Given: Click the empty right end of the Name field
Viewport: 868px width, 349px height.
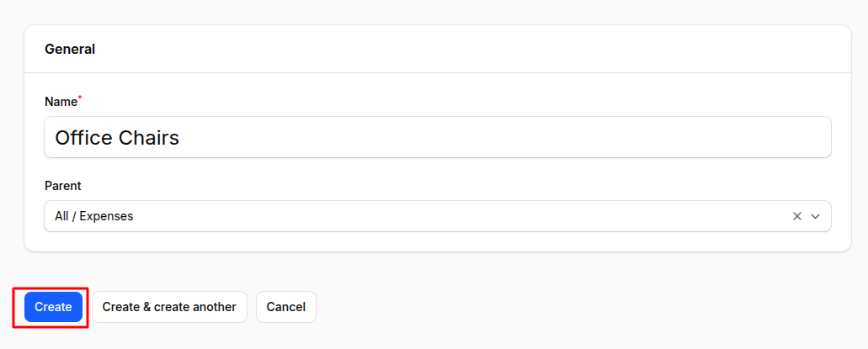Looking at the screenshot, I should point(758,137).
